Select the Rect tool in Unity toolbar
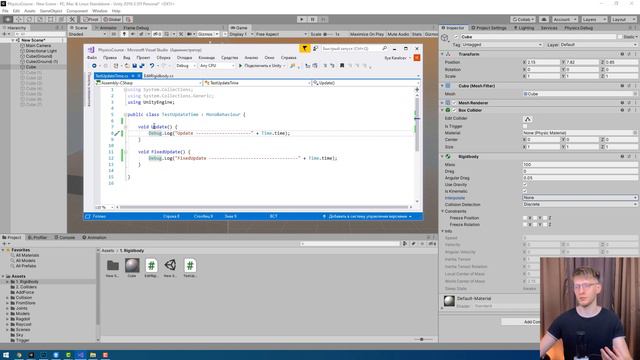640x360 pixels. (51, 19)
